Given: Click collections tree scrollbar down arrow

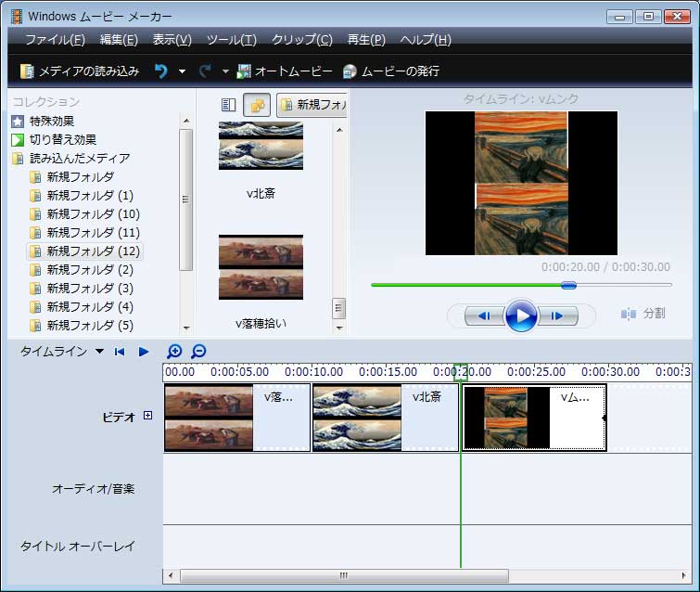Looking at the screenshot, I should point(186,328).
